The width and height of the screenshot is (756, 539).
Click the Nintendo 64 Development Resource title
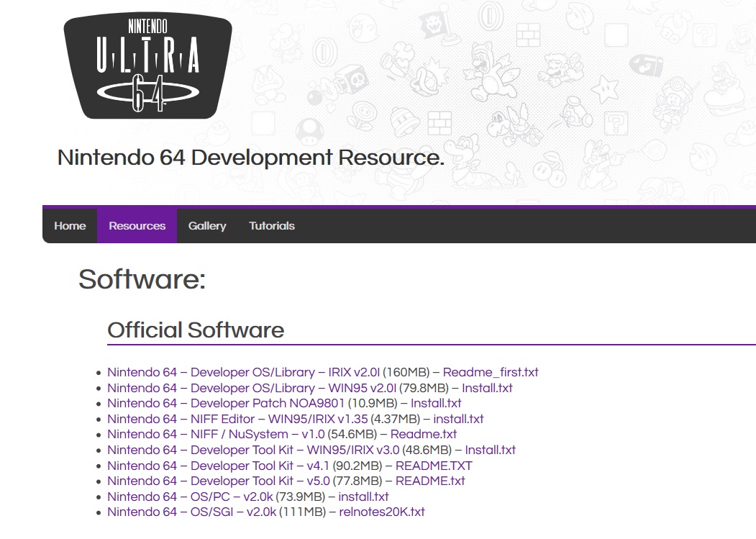click(251, 158)
